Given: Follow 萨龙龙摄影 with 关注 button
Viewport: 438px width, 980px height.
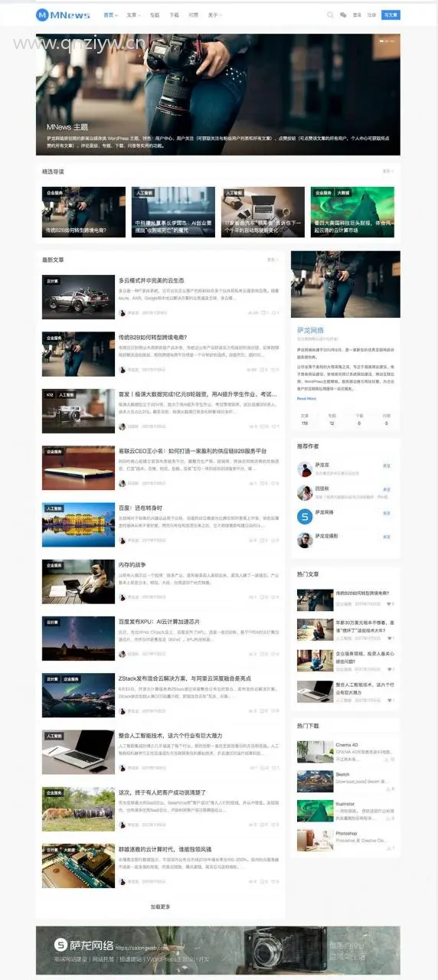Looking at the screenshot, I should click(387, 537).
